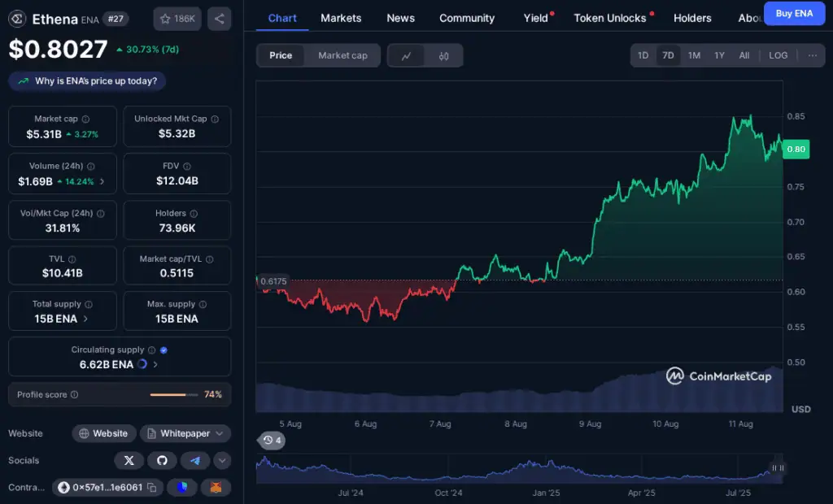Open the Community tab
This screenshot has width=833, height=504.
467,18
